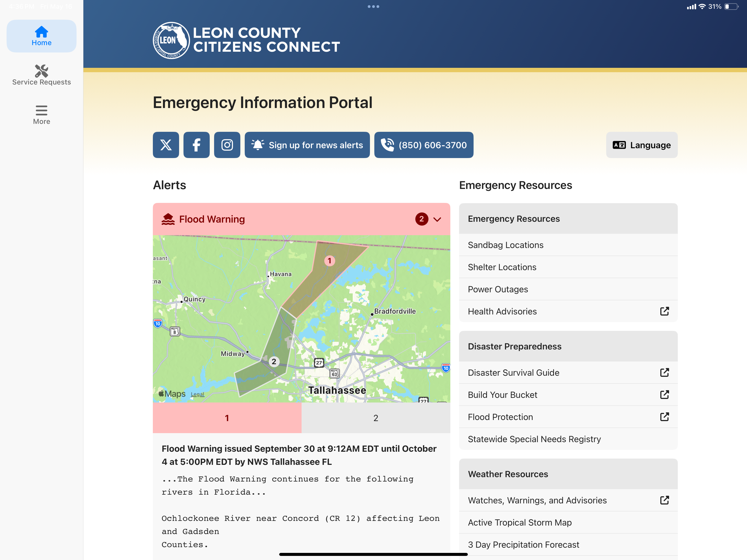The image size is (747, 560).
Task: Click the Flood Warning wave icon
Action: 168,219
